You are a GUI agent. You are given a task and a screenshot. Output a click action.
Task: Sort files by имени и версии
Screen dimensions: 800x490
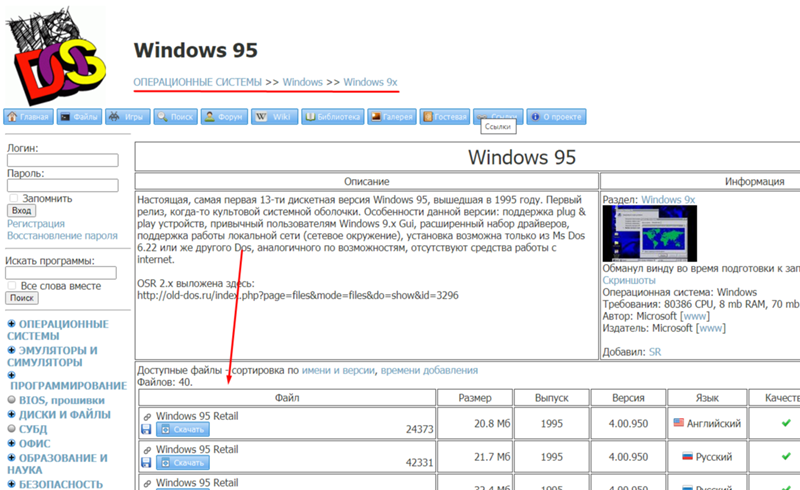pyautogui.click(x=338, y=371)
